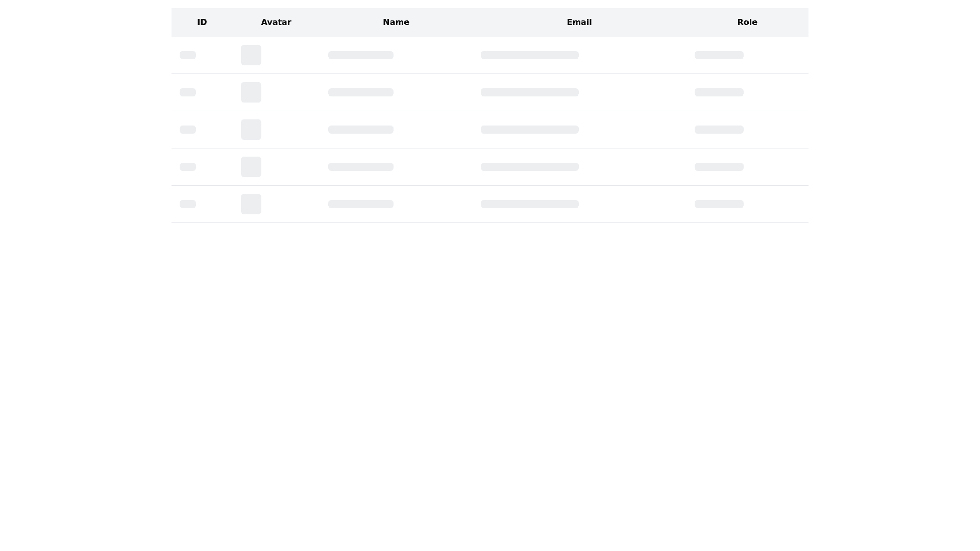Click third row role placeholder
Viewport: 980px width, 551px height.
click(x=719, y=130)
